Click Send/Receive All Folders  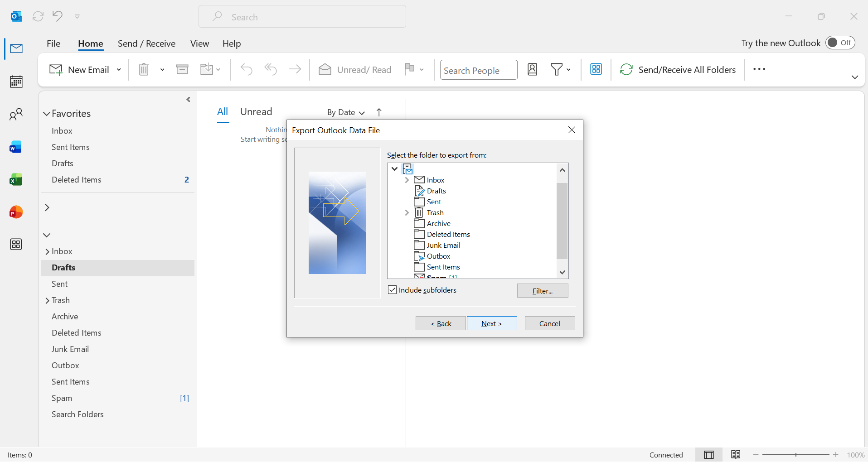pyautogui.click(x=678, y=70)
